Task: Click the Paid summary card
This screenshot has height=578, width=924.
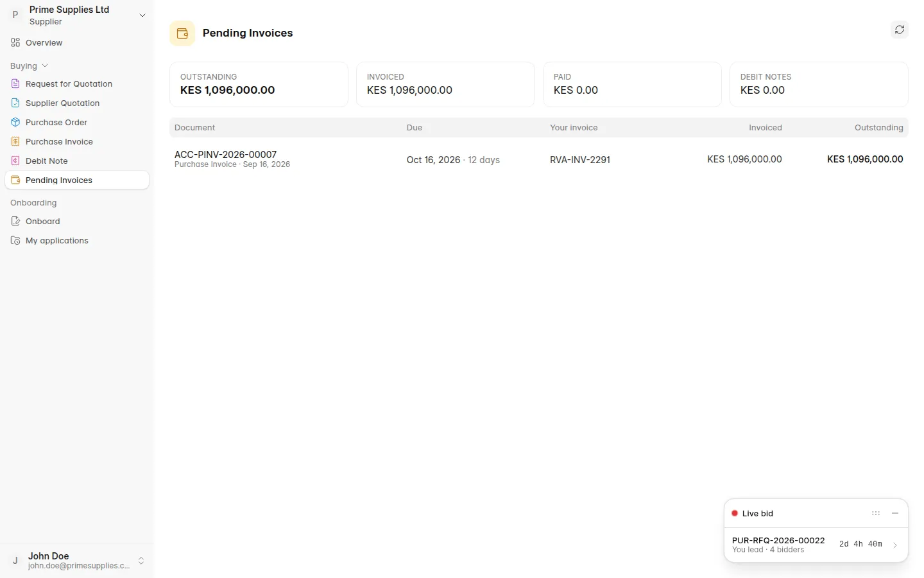Action: (x=632, y=84)
